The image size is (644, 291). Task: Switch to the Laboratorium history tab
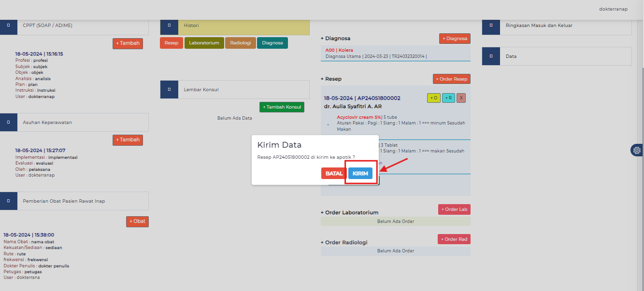click(204, 43)
